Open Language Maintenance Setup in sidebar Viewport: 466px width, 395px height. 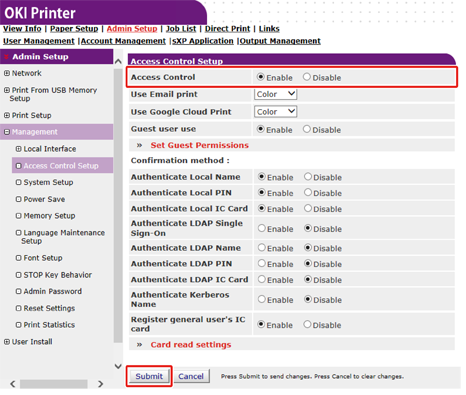pyautogui.click(x=63, y=237)
